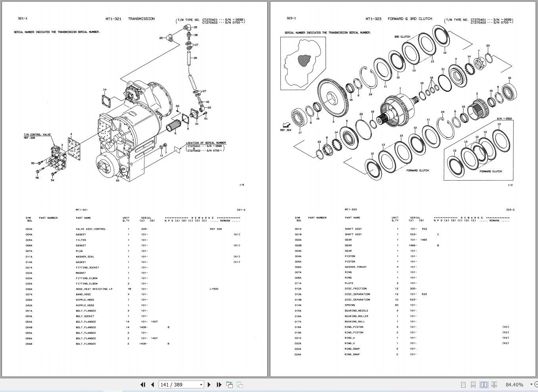Click the next view icon beside previous view

[x=239, y=384]
